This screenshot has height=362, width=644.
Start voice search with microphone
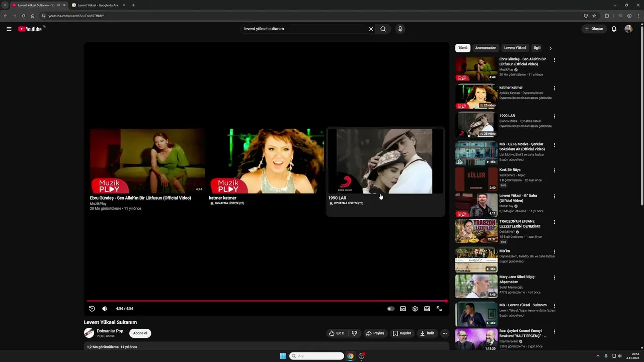click(400, 29)
